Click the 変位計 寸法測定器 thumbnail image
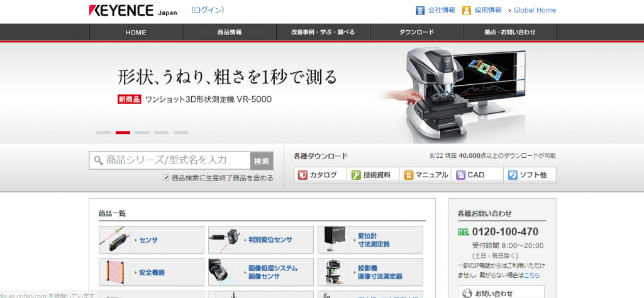 pyautogui.click(x=335, y=240)
